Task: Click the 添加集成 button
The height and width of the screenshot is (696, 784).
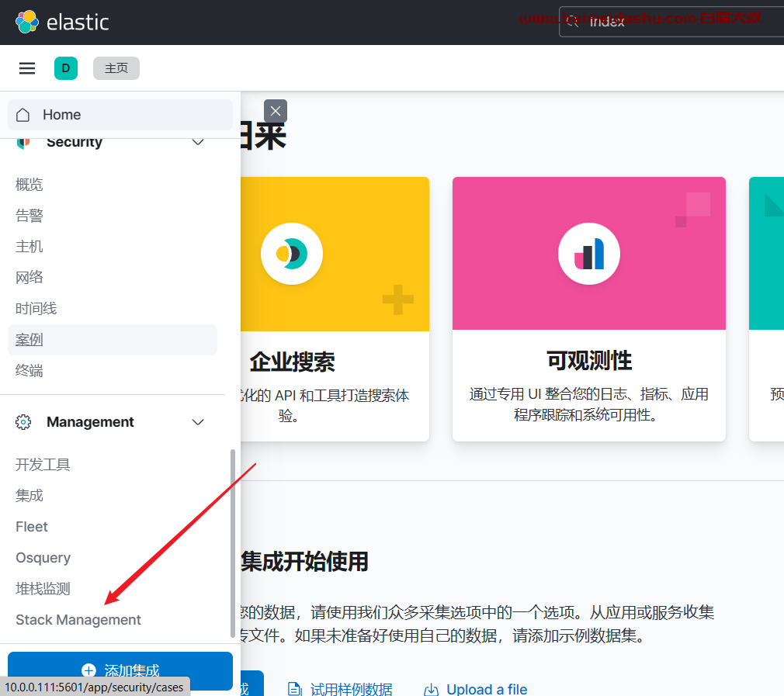Action: pyautogui.click(x=120, y=670)
